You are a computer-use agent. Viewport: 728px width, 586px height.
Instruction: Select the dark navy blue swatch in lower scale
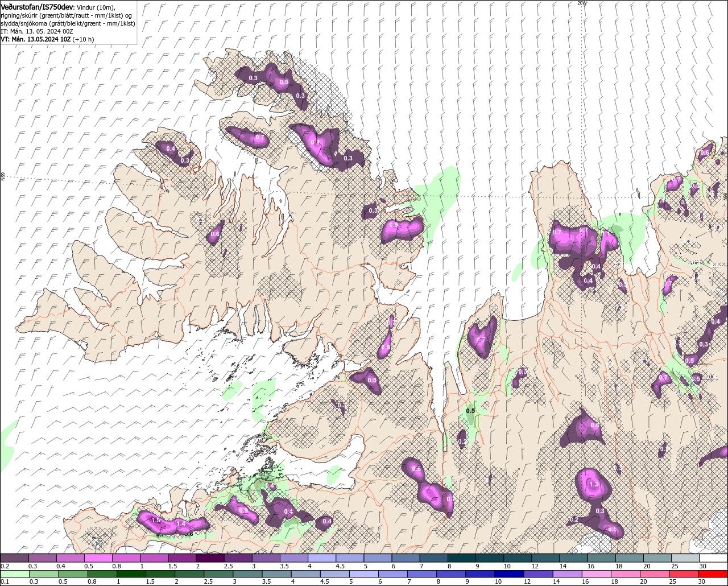510,574
